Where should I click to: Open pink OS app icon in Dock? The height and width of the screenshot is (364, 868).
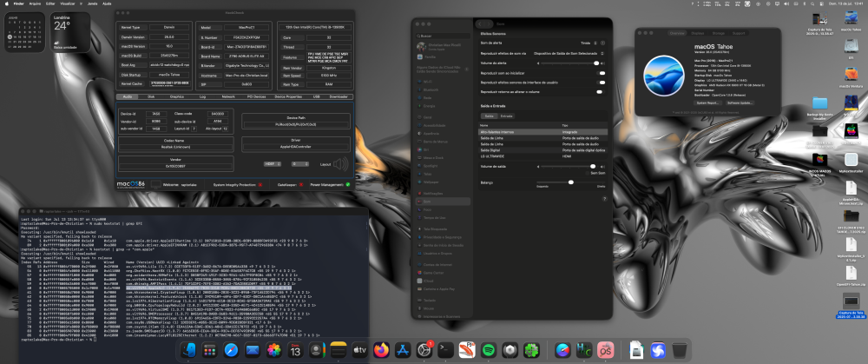pos(606,350)
